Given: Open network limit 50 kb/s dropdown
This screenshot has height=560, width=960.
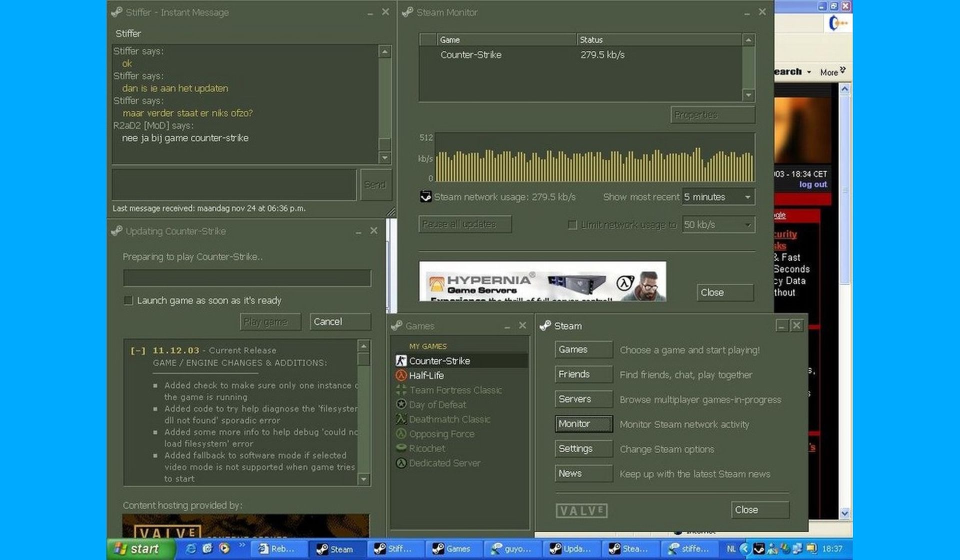Looking at the screenshot, I should 747,224.
